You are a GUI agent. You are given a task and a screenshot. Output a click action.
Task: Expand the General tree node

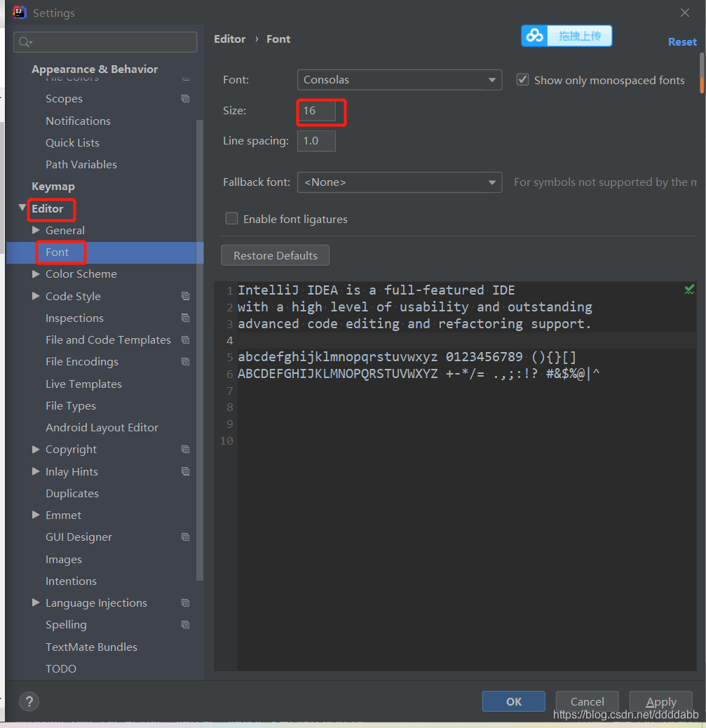(x=36, y=230)
